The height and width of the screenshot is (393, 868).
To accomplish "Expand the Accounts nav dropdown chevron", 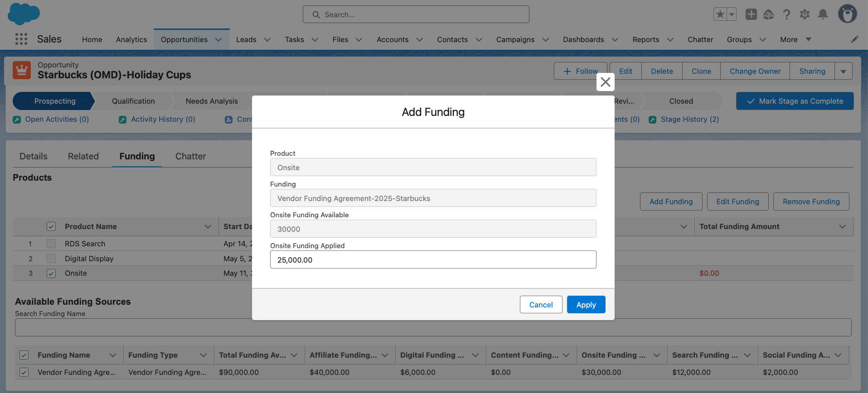I will coord(420,39).
